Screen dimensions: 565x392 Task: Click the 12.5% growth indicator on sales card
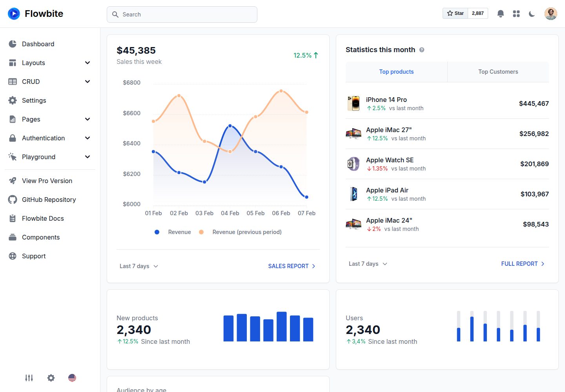[x=306, y=55]
